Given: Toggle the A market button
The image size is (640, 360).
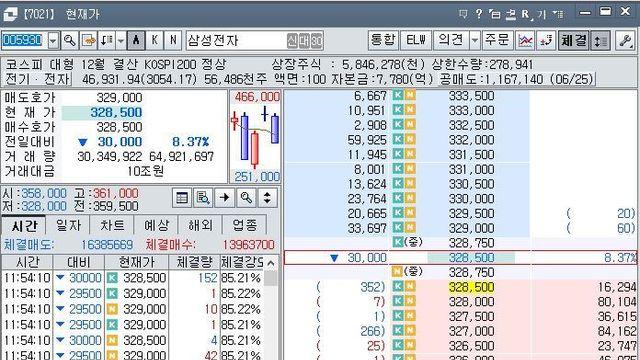Looking at the screenshot, I should click(136, 40).
